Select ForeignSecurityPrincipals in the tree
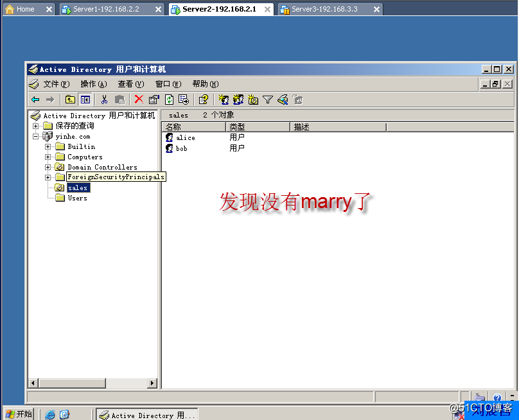 coord(116,177)
